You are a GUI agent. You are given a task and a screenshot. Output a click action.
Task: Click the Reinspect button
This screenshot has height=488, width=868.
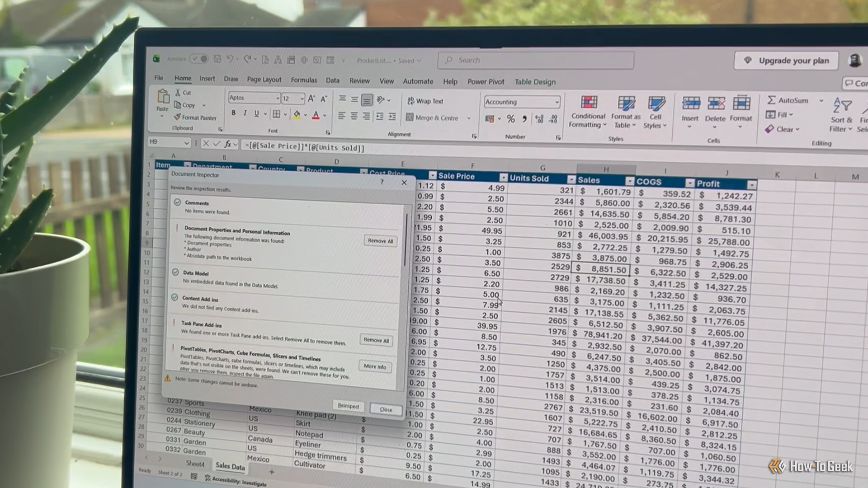coord(348,406)
